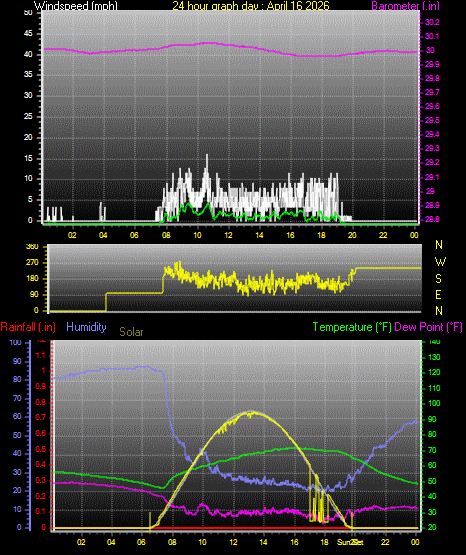This screenshot has height=555, width=466.
Task: Click the 100 tick on humidity scale
Action: [x=16, y=342]
